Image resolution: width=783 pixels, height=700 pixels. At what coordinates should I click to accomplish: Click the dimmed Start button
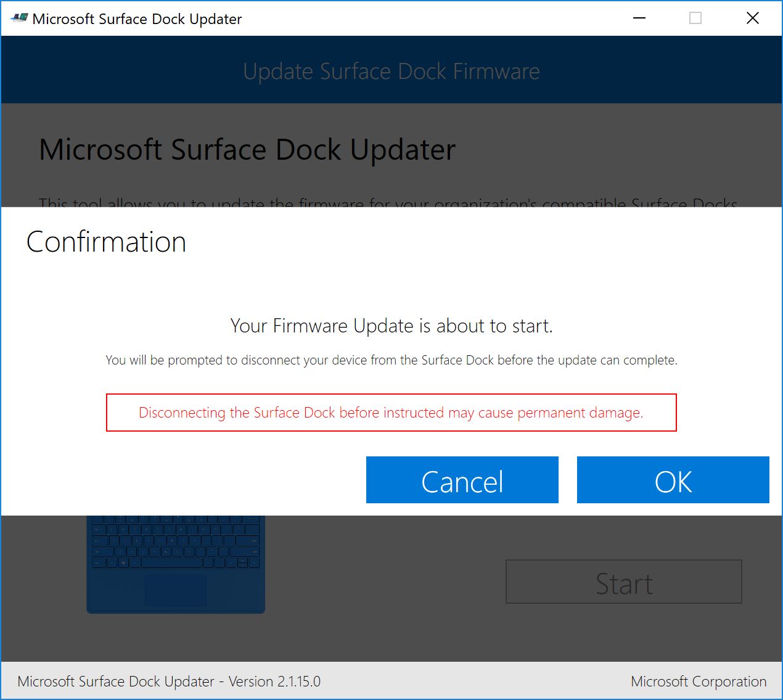(623, 582)
